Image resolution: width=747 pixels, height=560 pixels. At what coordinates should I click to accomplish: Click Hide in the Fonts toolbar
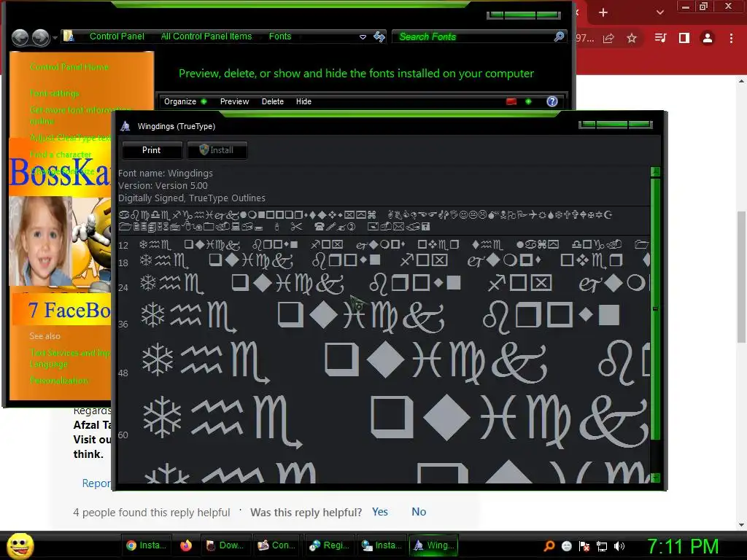coord(303,101)
